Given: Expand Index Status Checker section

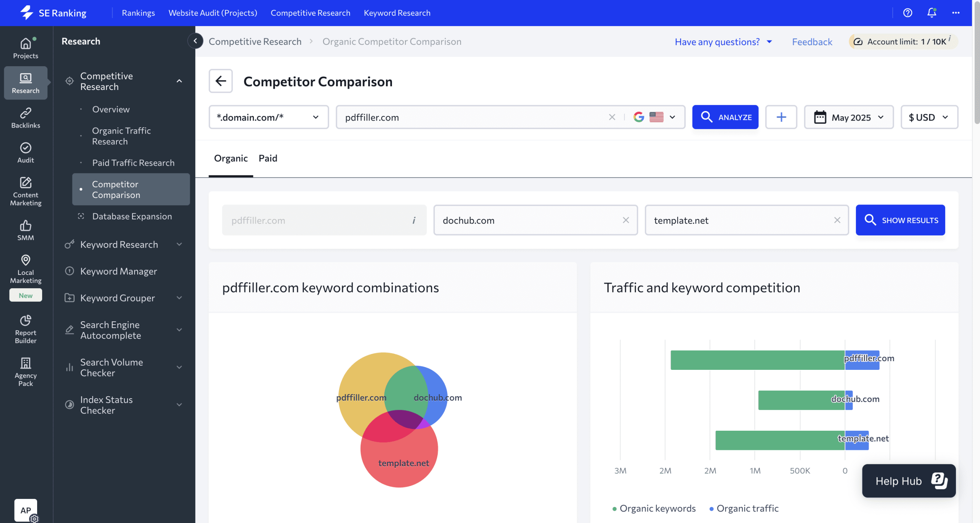Looking at the screenshot, I should [179, 405].
